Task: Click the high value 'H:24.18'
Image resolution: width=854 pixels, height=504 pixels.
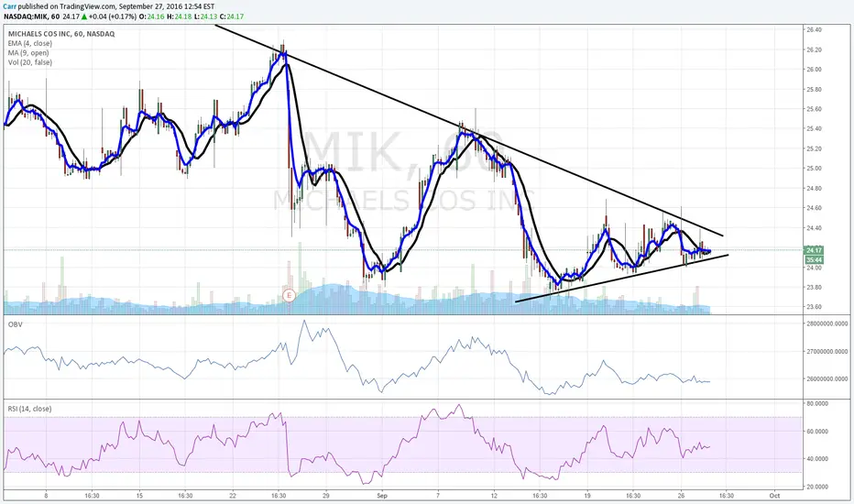Action: click(180, 16)
